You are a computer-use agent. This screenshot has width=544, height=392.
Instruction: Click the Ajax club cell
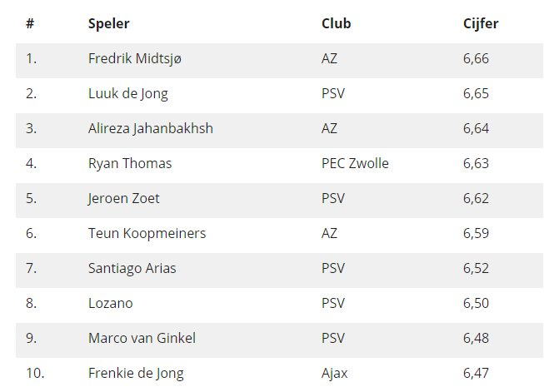click(x=335, y=373)
